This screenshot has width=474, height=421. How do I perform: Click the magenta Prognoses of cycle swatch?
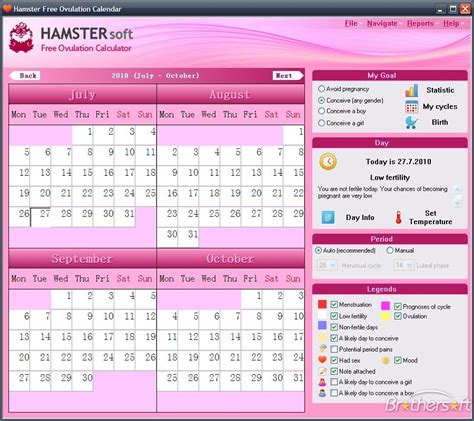click(x=386, y=306)
